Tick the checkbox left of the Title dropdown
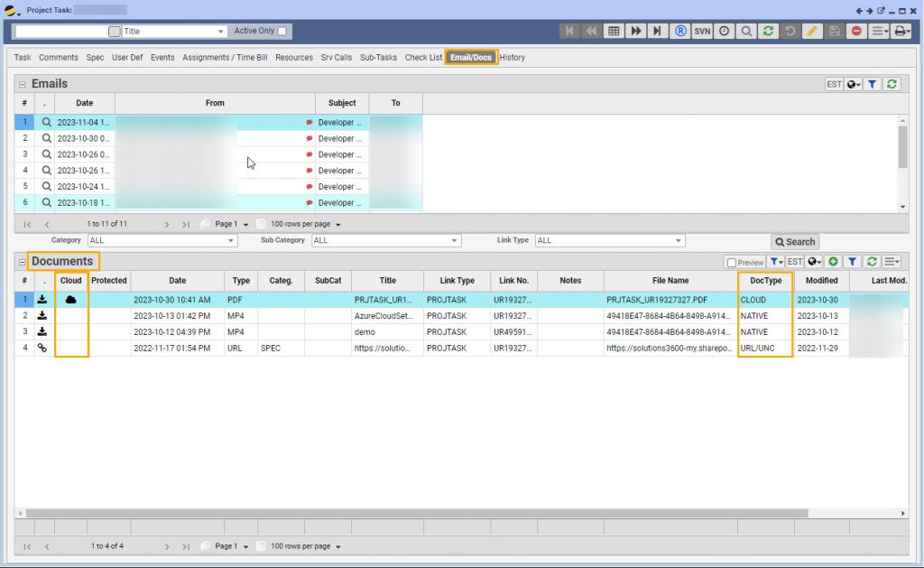This screenshot has height=568, width=924. [x=115, y=32]
